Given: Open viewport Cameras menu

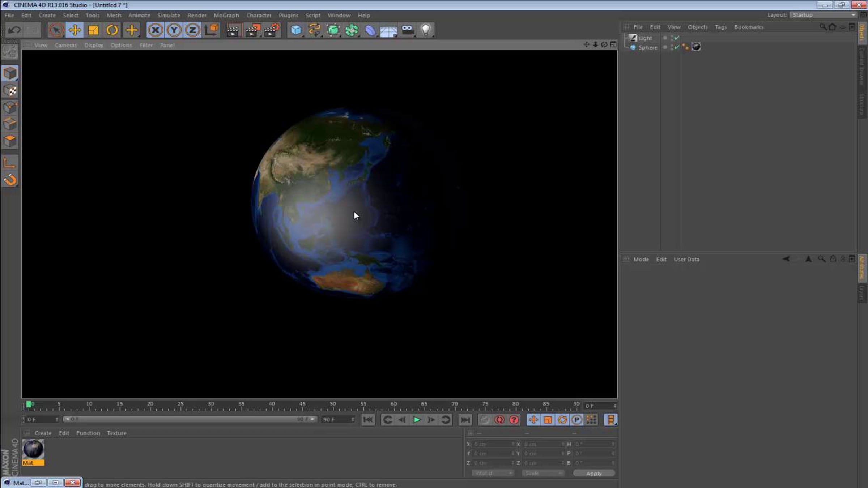Looking at the screenshot, I should click(65, 45).
